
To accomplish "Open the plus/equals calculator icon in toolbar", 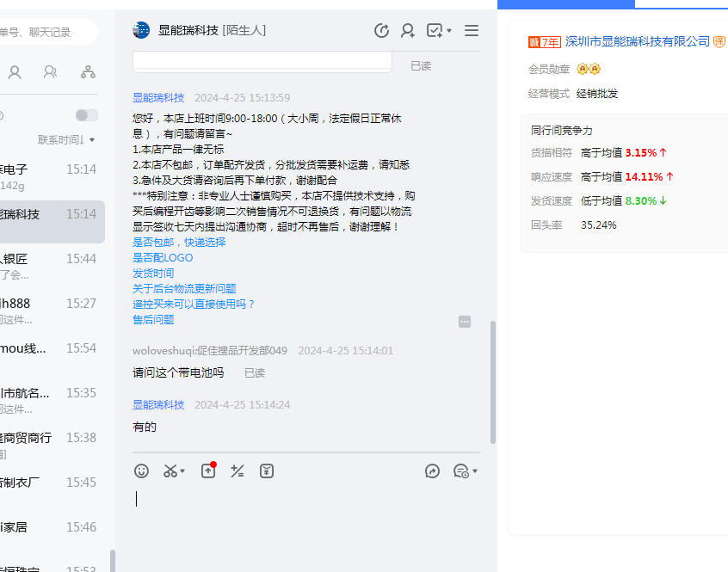I will tap(238, 471).
